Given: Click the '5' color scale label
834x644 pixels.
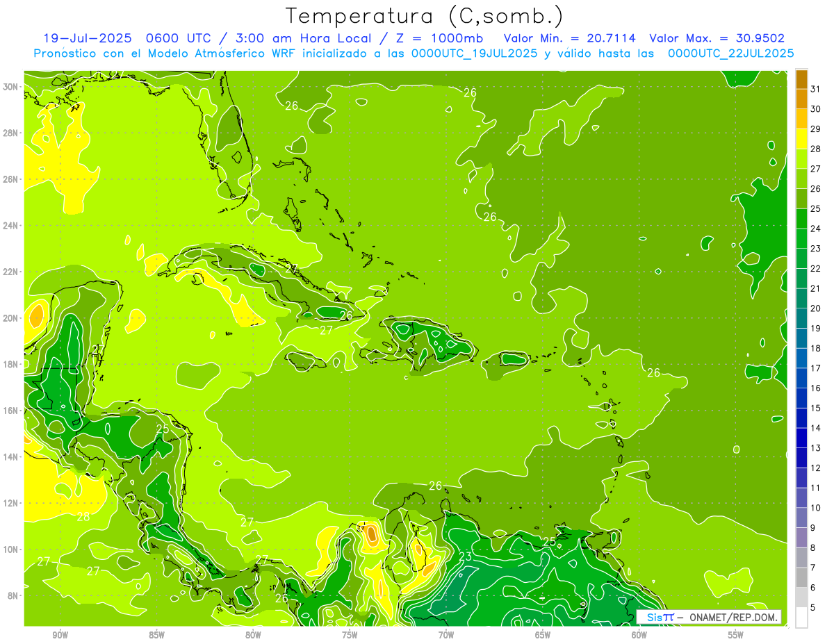Looking at the screenshot, I should pos(813,607).
